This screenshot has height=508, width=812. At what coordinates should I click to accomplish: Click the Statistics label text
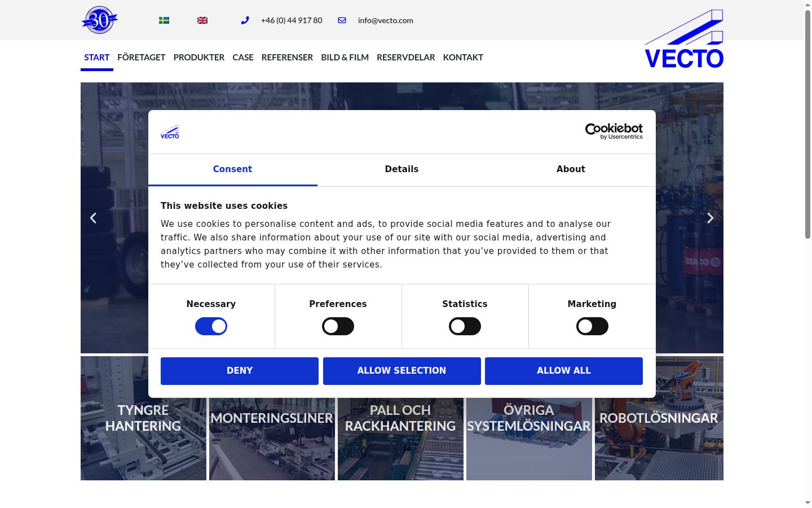coord(465,304)
